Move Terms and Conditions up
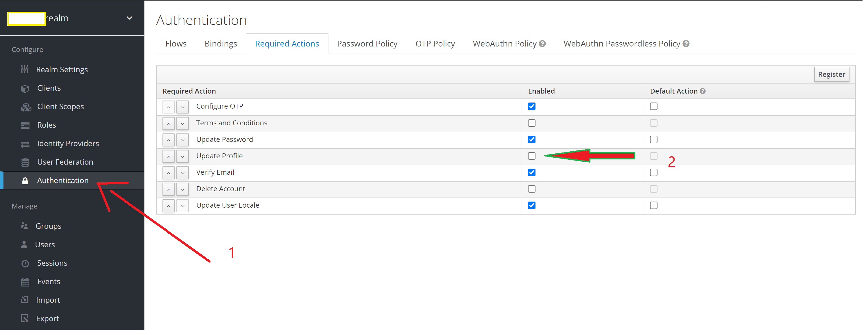This screenshot has width=868, height=335. click(169, 124)
